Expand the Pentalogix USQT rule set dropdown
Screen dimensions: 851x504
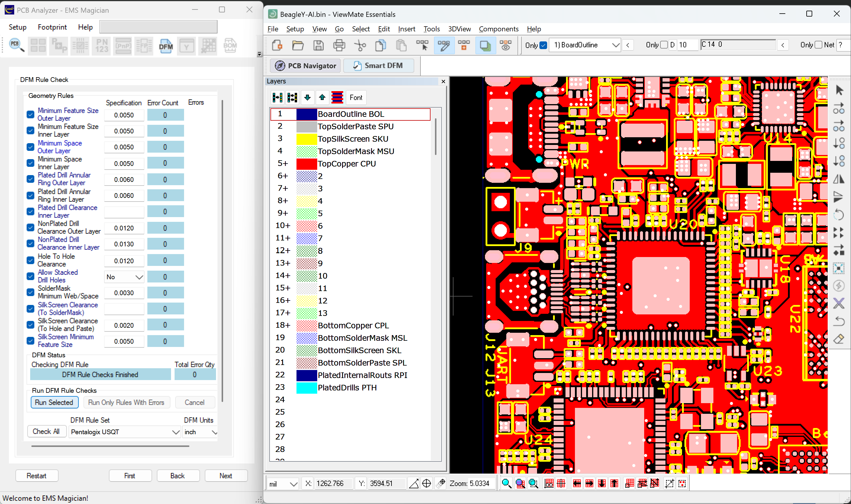pos(124,432)
